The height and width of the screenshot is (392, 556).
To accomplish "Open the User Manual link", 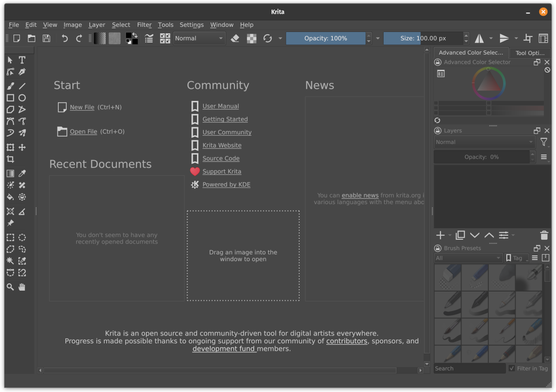I will click(x=221, y=106).
